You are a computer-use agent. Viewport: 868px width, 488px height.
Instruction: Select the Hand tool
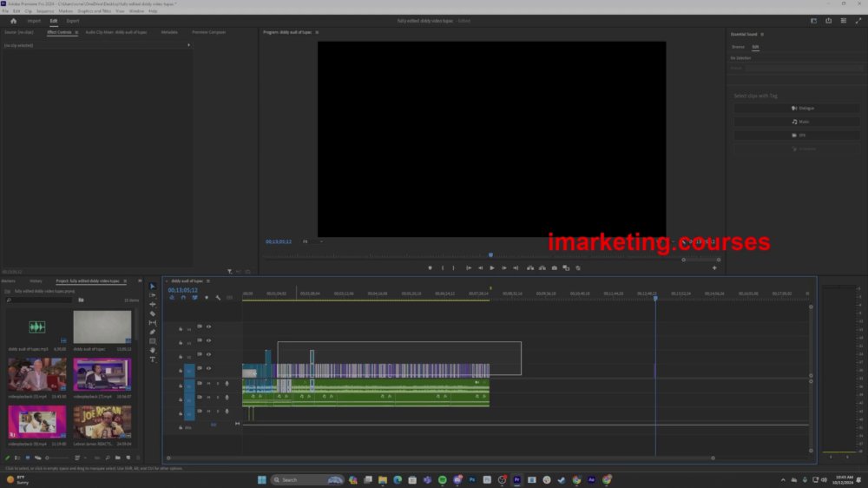pyautogui.click(x=153, y=350)
